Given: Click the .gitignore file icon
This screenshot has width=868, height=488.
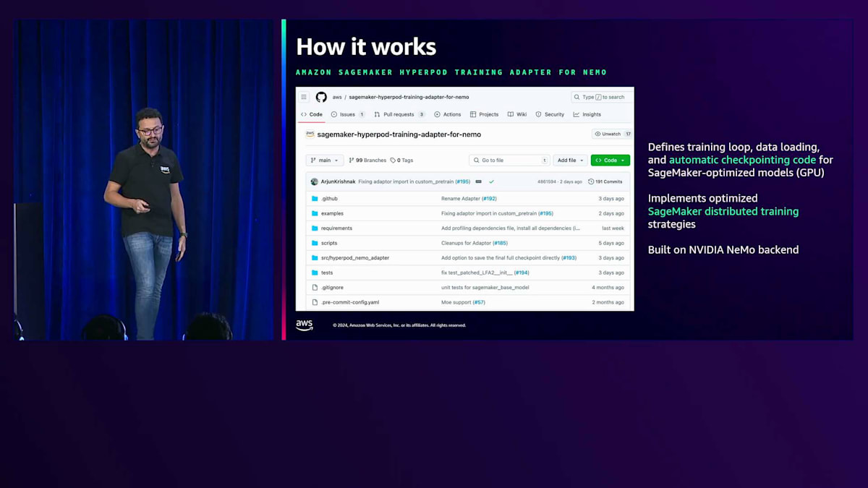Looking at the screenshot, I should point(315,287).
